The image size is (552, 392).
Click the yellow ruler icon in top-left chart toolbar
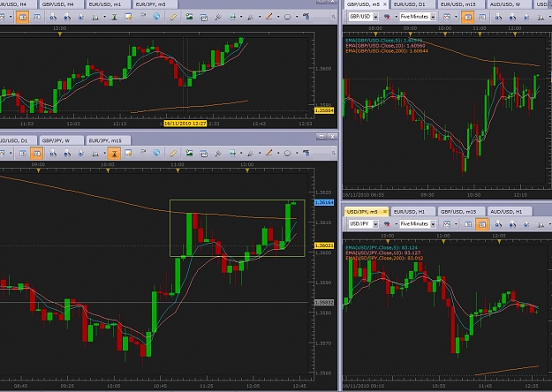tap(173, 17)
